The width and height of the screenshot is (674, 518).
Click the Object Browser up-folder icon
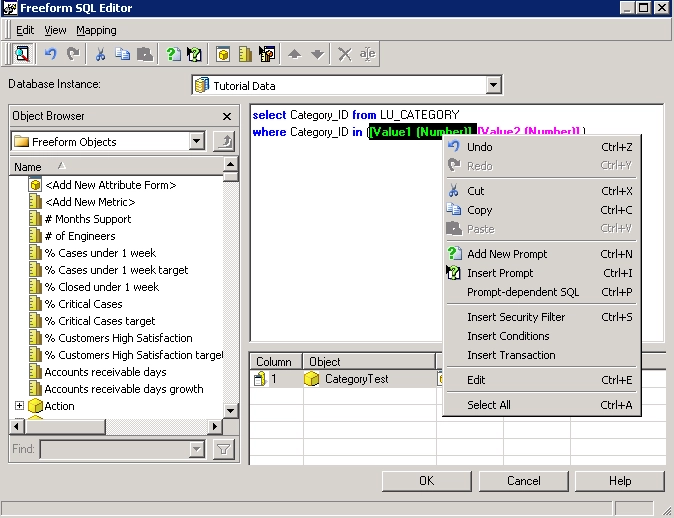point(226,142)
